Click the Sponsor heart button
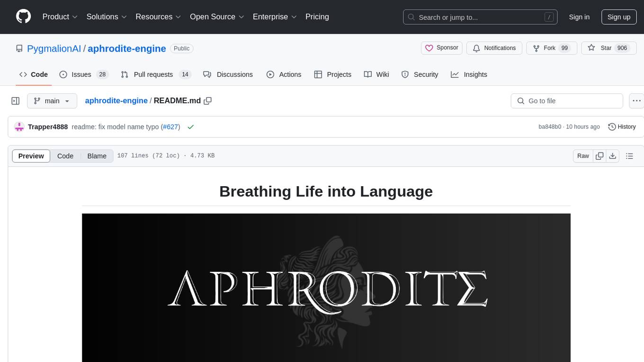The height and width of the screenshot is (362, 644). tap(442, 48)
